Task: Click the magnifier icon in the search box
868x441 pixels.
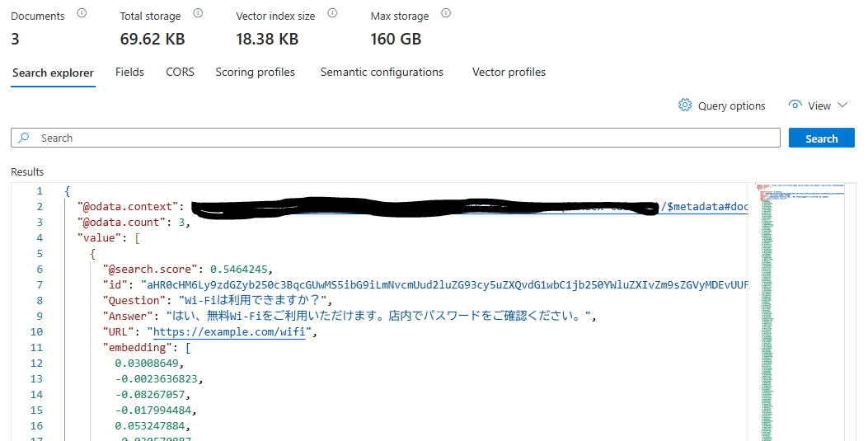Action: [x=24, y=138]
